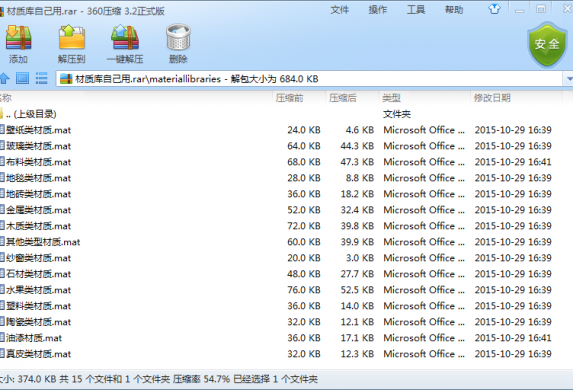Click 72.0 KB size of 木质类材质
The width and height of the screenshot is (573, 390).
(x=304, y=226)
